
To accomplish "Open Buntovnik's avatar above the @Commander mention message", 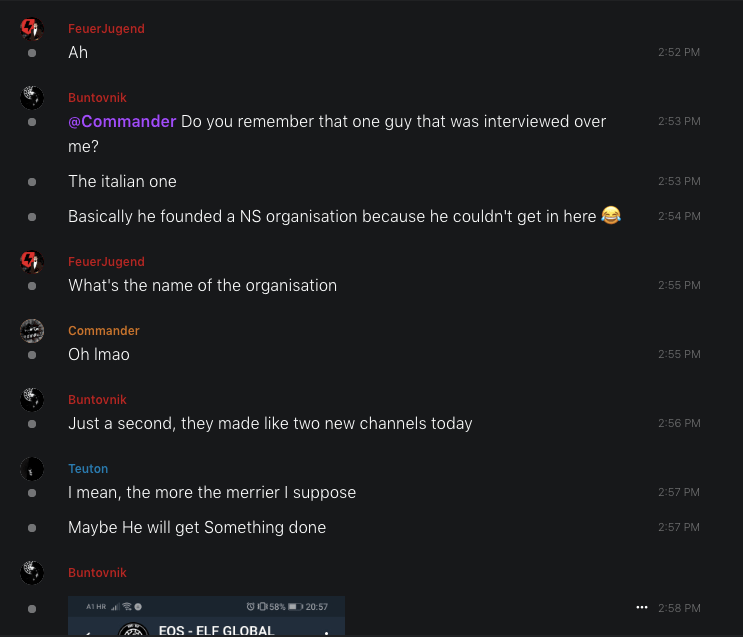I will 32,97.
